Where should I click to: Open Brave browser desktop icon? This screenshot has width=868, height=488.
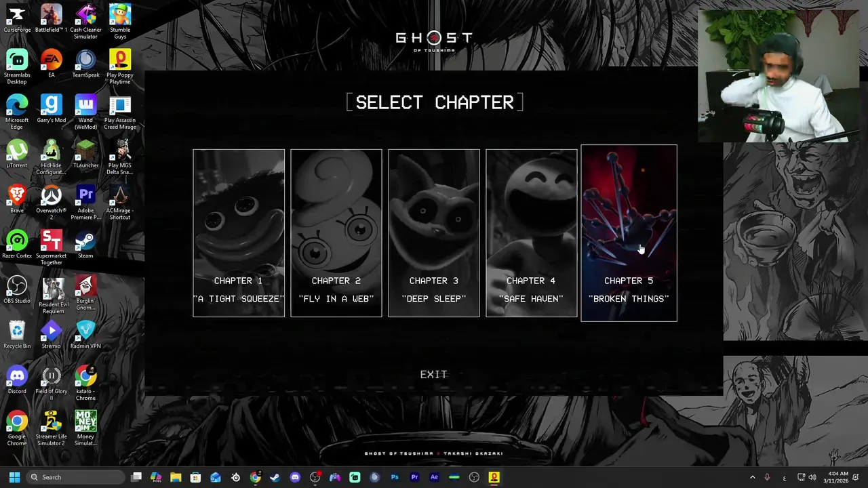pyautogui.click(x=17, y=199)
